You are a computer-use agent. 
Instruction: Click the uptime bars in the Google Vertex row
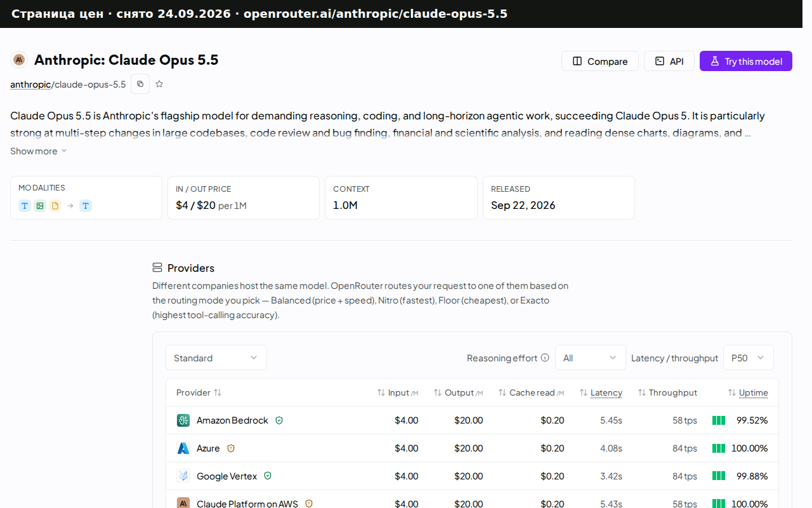click(x=719, y=476)
